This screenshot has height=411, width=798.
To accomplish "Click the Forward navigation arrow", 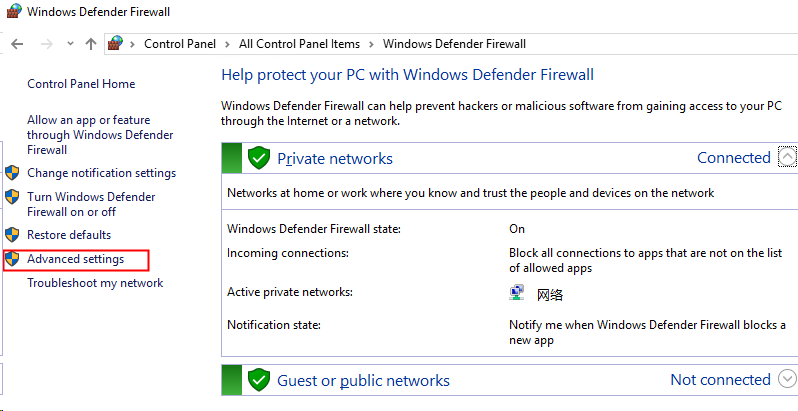I will pos(45,44).
